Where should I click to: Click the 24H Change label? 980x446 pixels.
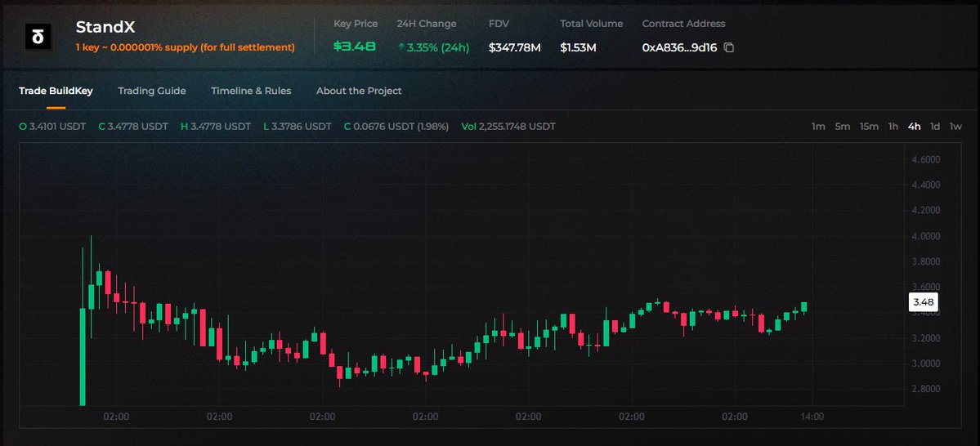[x=427, y=24]
